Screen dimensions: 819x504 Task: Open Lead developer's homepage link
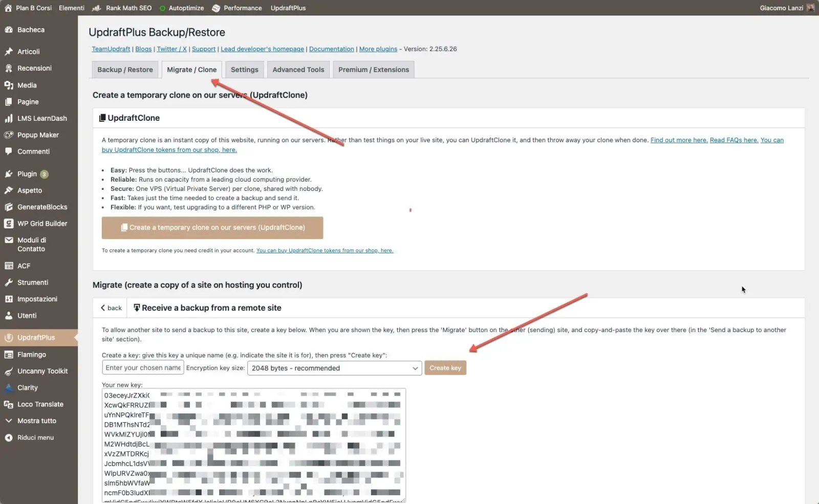(x=262, y=49)
